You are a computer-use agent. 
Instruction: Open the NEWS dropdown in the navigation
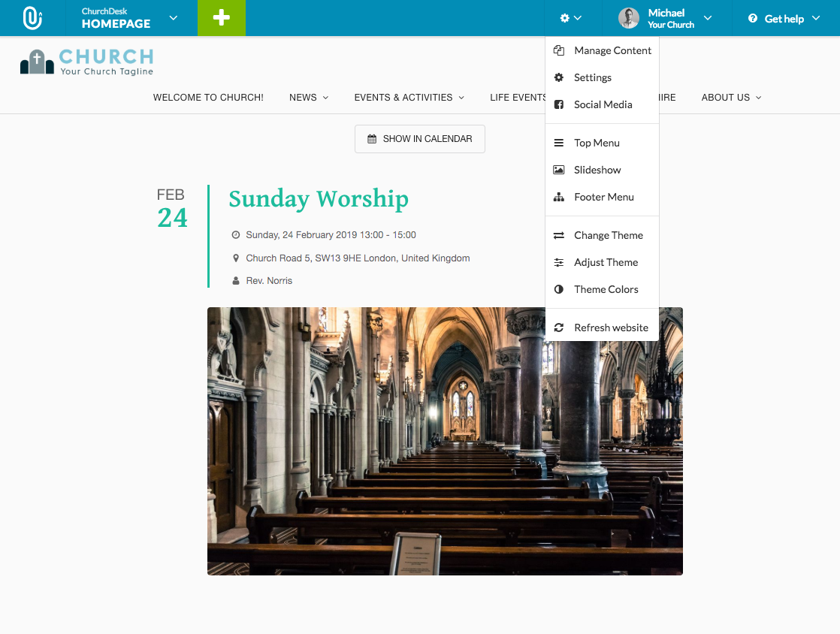[x=308, y=97]
